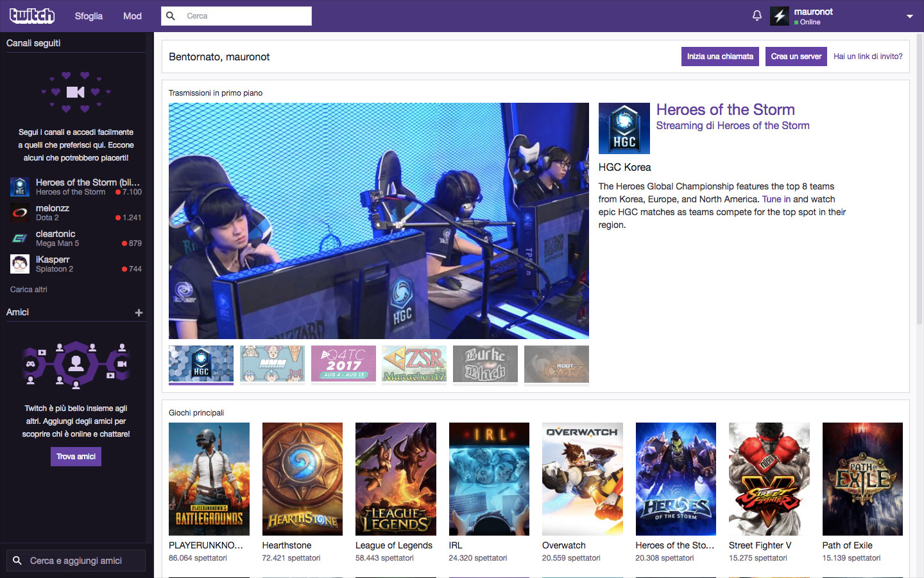Click the 'Hearthstone' title text
Screen dimensions: 924x578
click(287, 545)
